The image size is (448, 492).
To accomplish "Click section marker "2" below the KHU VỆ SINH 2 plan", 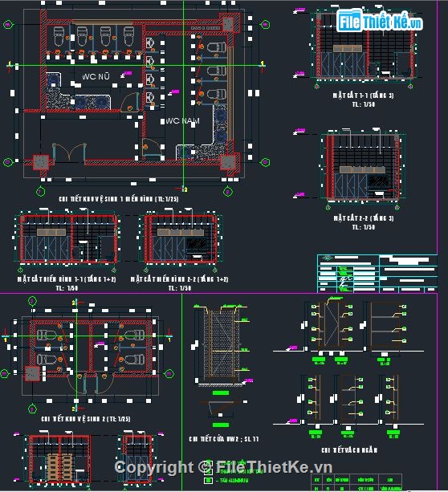I will click(74, 409).
